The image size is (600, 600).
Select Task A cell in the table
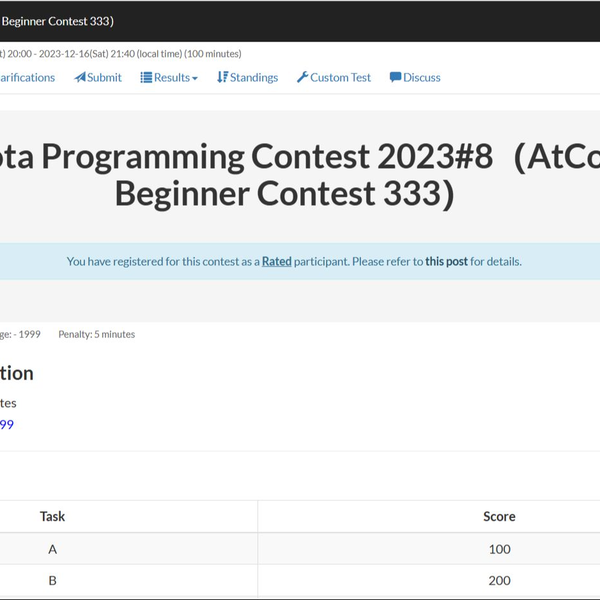click(x=53, y=549)
